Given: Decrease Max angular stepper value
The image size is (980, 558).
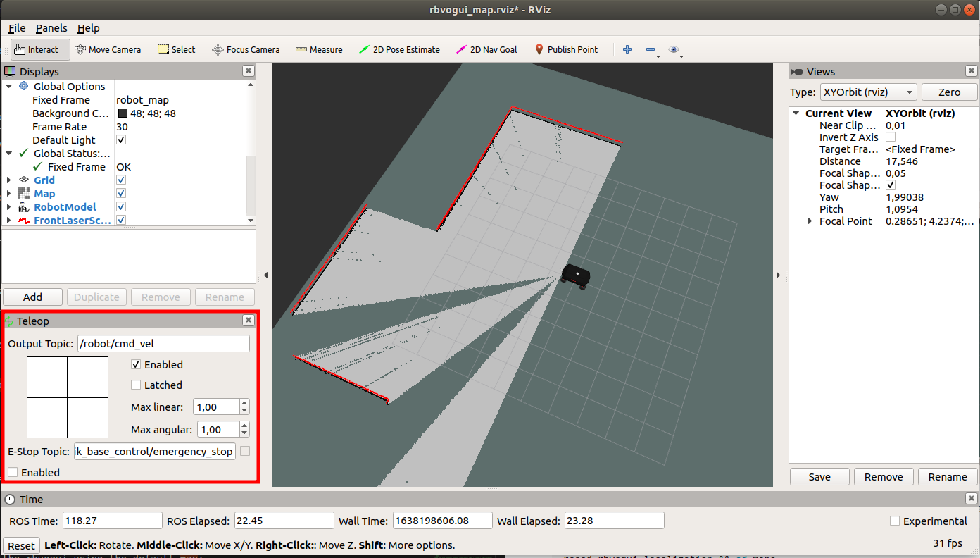Looking at the screenshot, I should tap(244, 433).
